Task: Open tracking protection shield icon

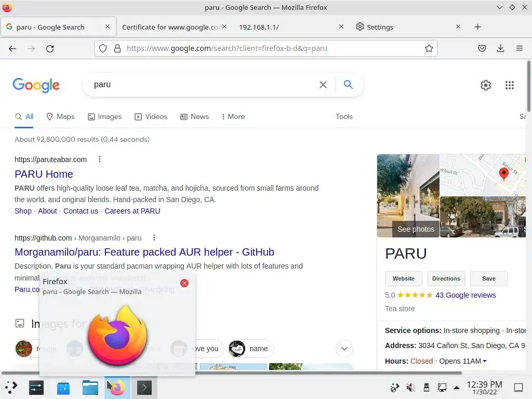Action: (x=103, y=48)
